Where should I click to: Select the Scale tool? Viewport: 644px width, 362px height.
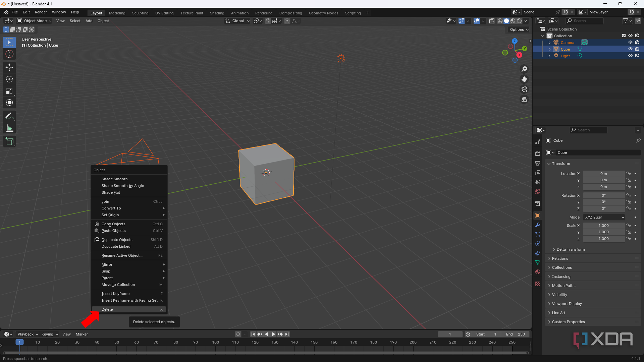pyautogui.click(x=9, y=91)
